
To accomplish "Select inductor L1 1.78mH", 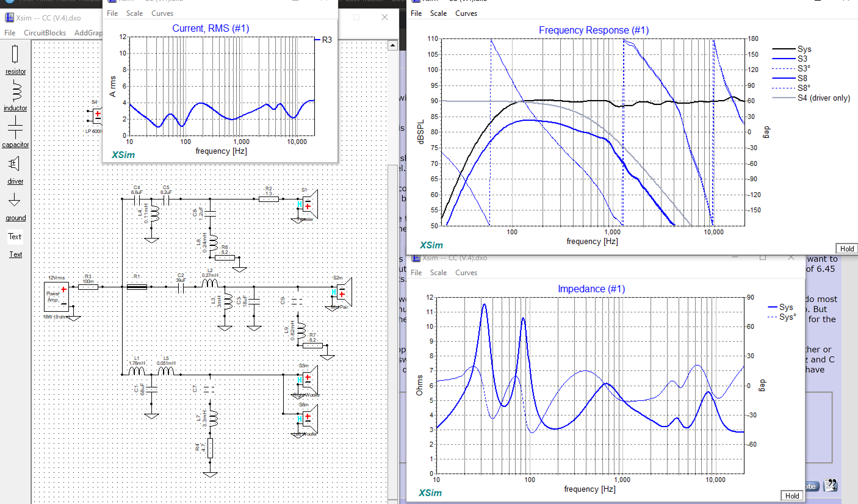I will (x=137, y=371).
